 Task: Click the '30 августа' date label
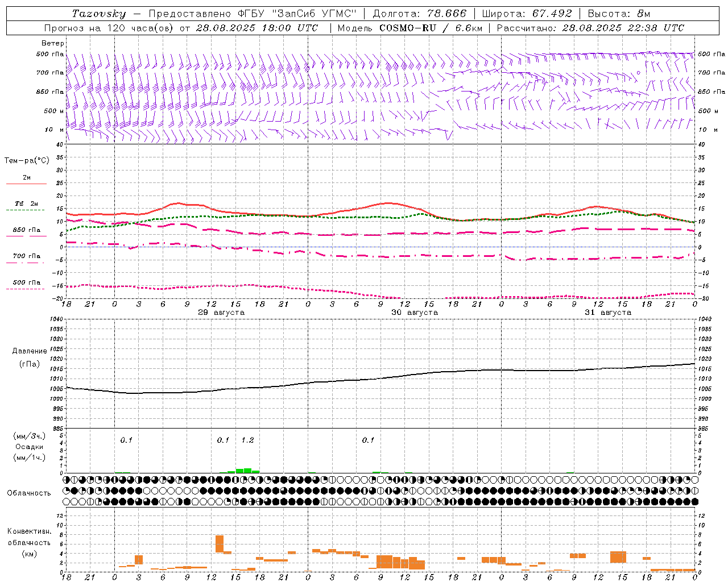415,313
